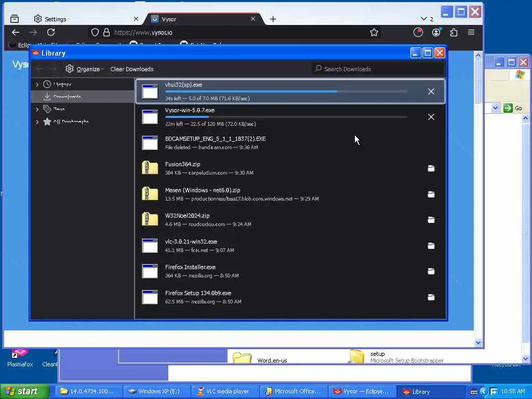Select Mesen (Windows - net6.0).zip entry

(x=290, y=194)
